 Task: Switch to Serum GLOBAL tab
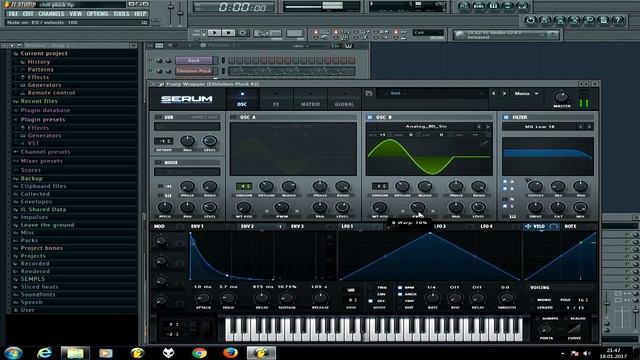[x=344, y=99]
